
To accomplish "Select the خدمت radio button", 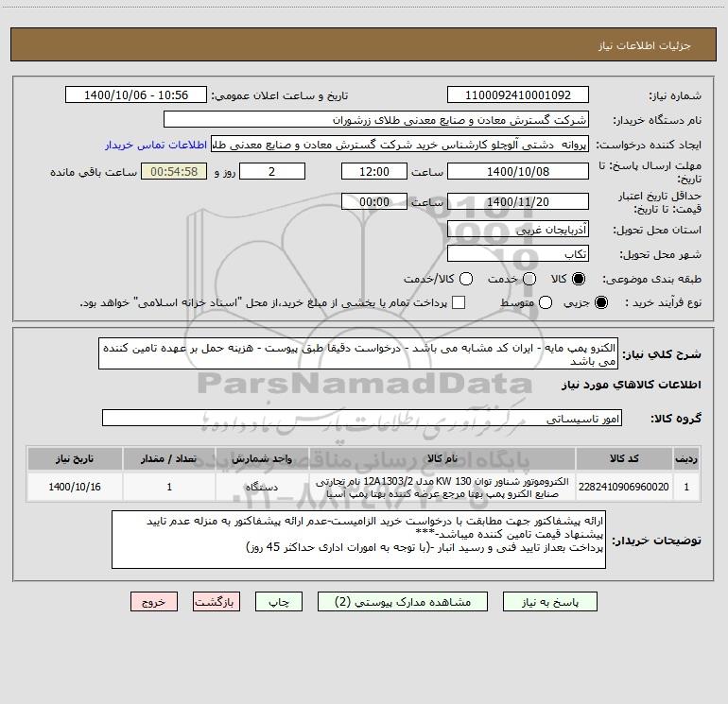I will (x=529, y=279).
